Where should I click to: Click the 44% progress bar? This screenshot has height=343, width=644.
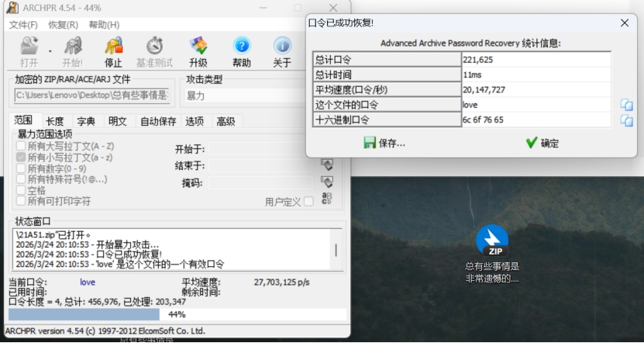(x=177, y=314)
